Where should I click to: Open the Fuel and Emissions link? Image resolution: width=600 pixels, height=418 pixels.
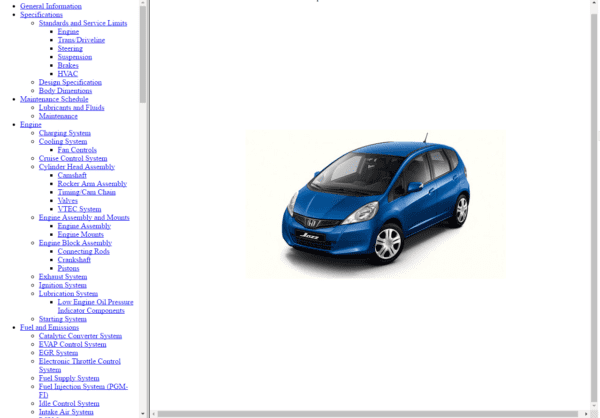point(49,327)
